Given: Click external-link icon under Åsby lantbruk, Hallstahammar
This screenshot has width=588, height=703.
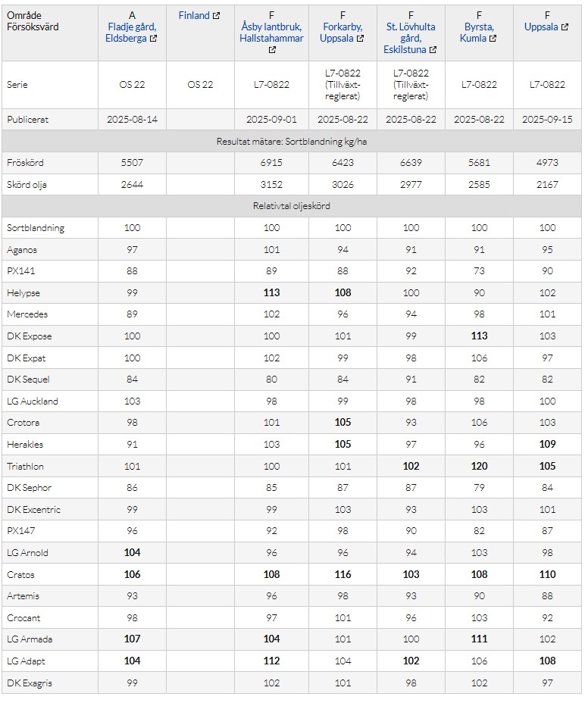Looking at the screenshot, I should (x=272, y=50).
